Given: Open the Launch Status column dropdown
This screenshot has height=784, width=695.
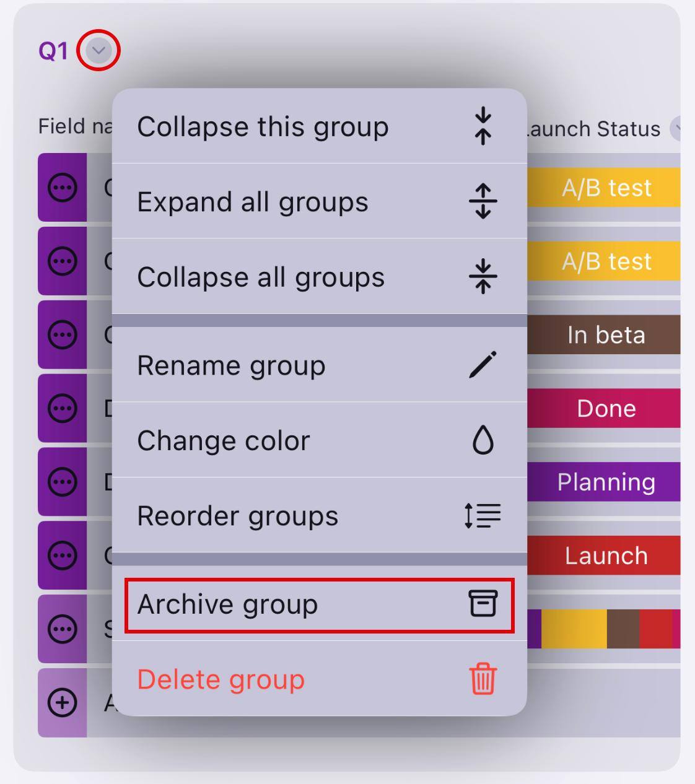Looking at the screenshot, I should click(x=678, y=128).
